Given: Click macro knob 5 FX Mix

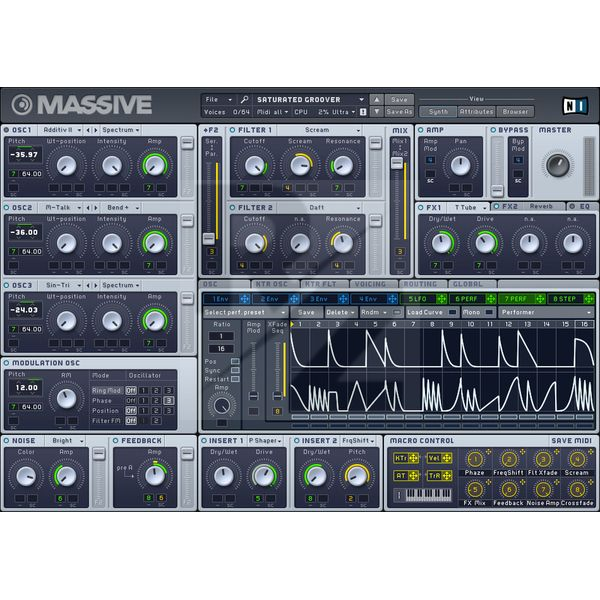Looking at the screenshot, I should tap(475, 489).
